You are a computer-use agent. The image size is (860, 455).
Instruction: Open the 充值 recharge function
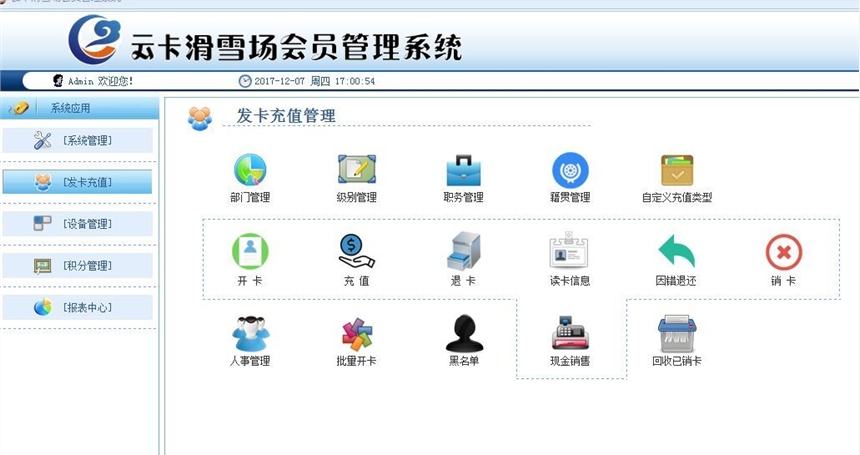pyautogui.click(x=357, y=252)
